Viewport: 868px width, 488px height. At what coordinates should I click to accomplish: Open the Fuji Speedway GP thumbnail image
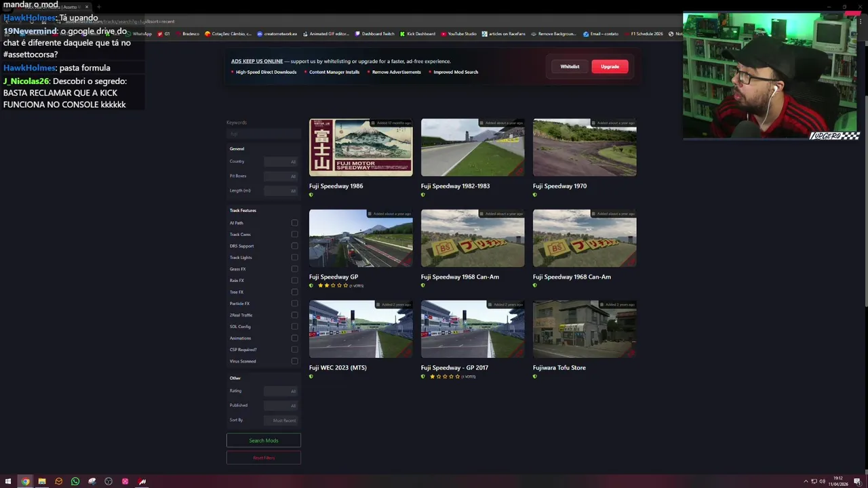tap(361, 238)
